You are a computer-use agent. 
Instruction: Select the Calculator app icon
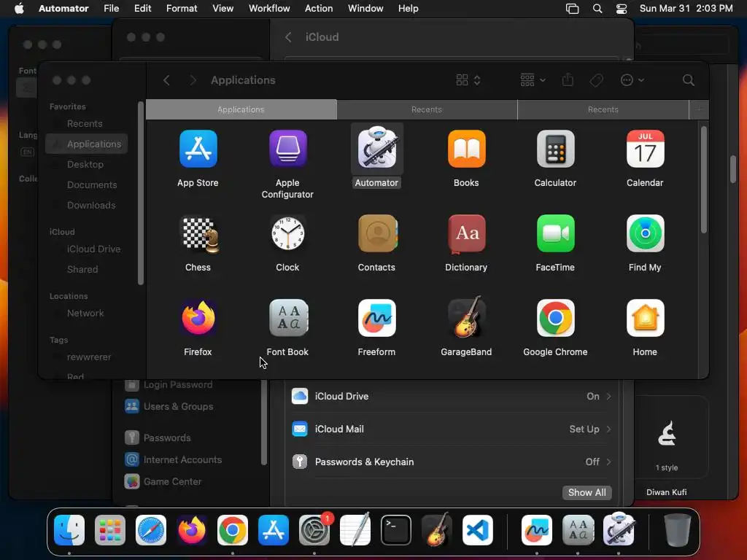(x=555, y=149)
